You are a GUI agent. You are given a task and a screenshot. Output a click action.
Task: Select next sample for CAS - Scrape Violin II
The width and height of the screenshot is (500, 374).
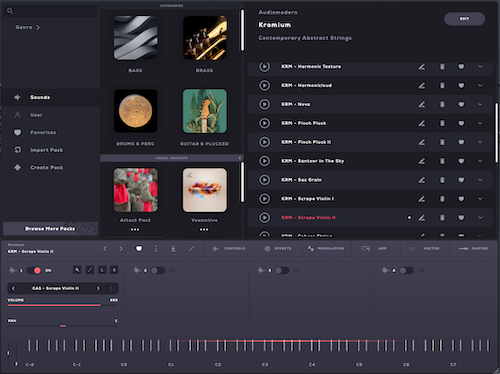tap(98, 288)
